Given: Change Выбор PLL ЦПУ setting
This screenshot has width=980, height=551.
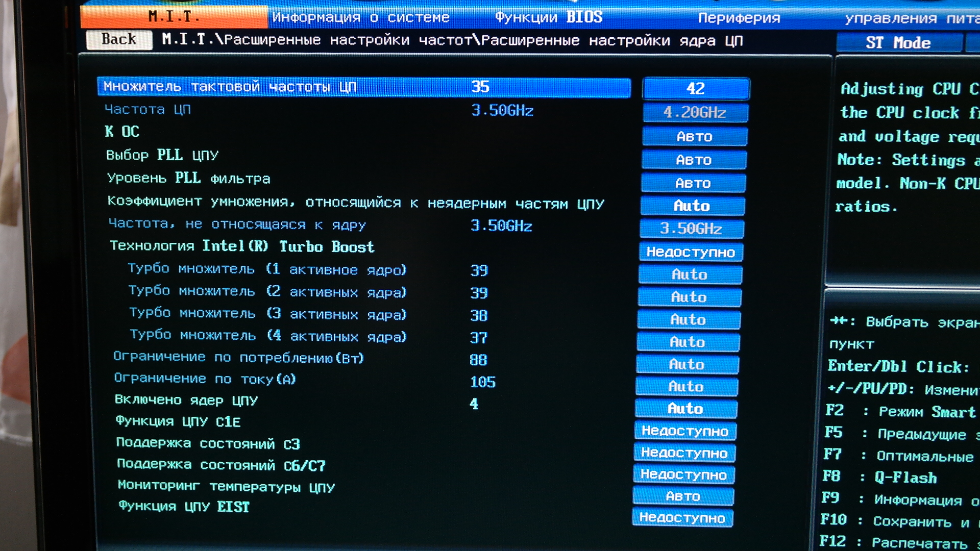Looking at the screenshot, I should coord(694,160).
